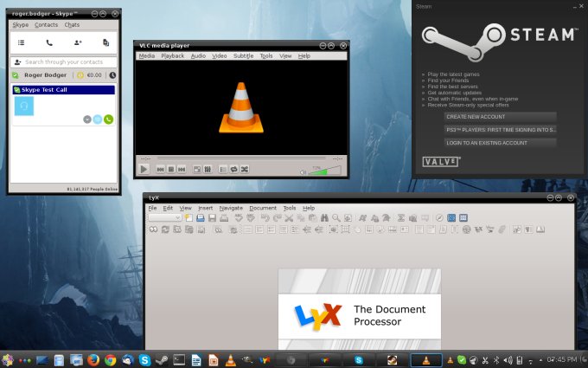Open LyX File menu

click(152, 208)
